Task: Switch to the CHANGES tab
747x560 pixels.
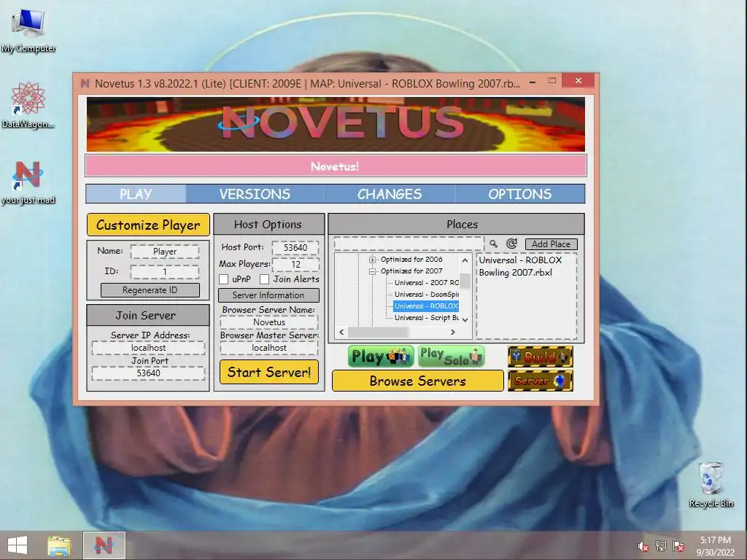Action: pos(390,194)
